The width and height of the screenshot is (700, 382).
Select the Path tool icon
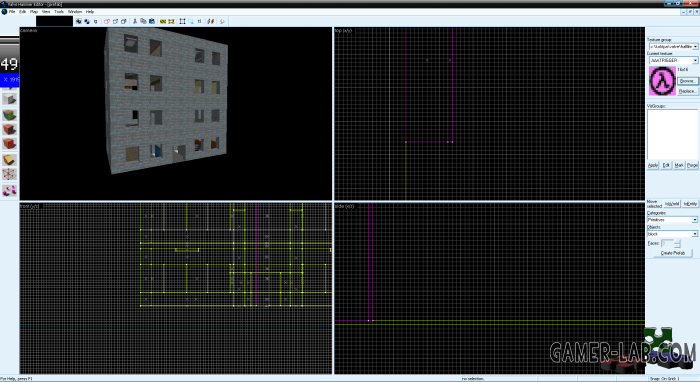(9, 191)
